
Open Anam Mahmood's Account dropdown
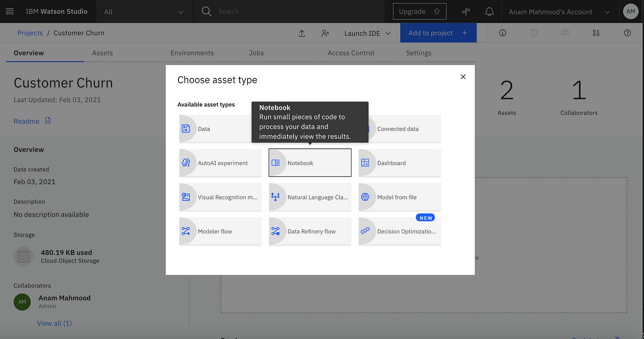(559, 12)
